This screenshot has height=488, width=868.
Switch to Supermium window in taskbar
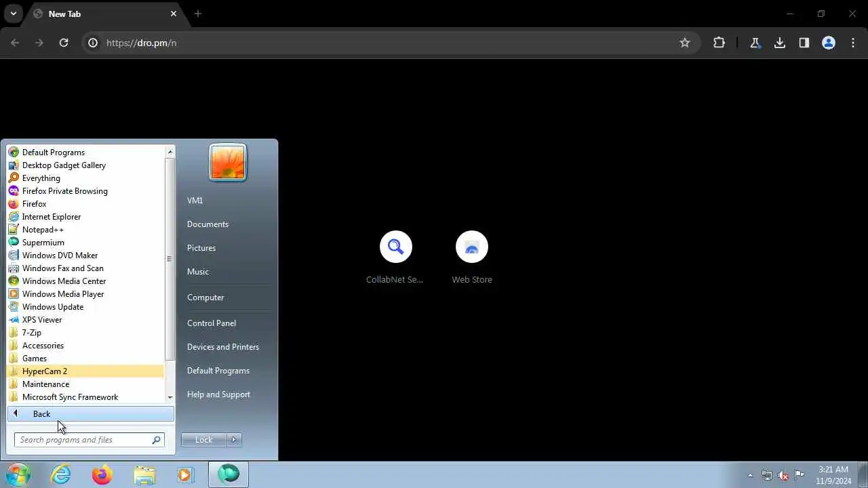[229, 475]
